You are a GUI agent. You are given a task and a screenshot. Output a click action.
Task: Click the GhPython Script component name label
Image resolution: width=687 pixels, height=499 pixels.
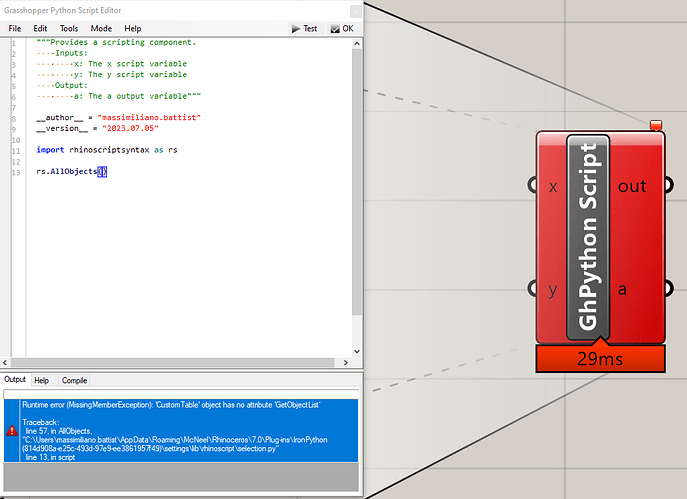(x=588, y=237)
